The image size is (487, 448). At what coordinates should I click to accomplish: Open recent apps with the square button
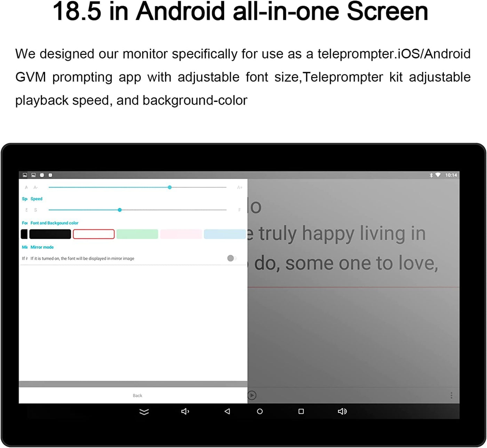301,411
